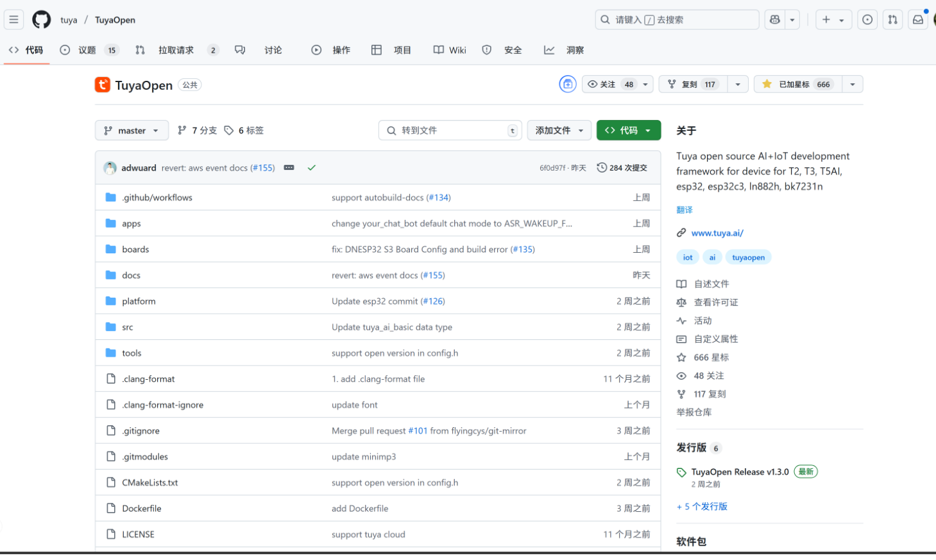The image size is (936, 560).
Task: Open the hamburger navigation menu
Action: [13, 20]
